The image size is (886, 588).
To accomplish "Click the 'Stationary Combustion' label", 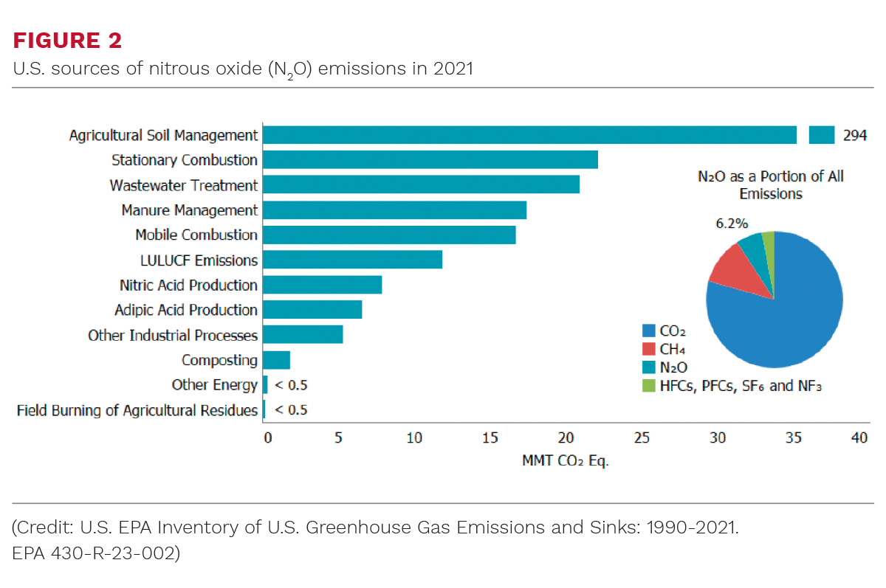I will point(185,160).
